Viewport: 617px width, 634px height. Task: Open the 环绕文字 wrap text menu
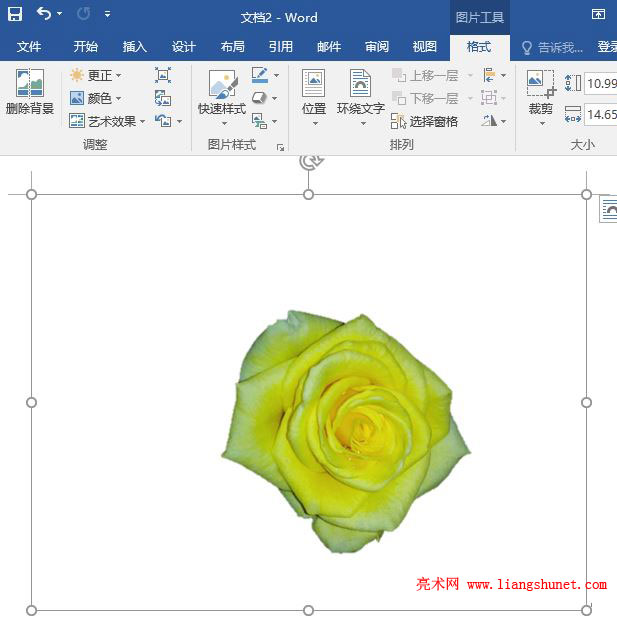360,97
